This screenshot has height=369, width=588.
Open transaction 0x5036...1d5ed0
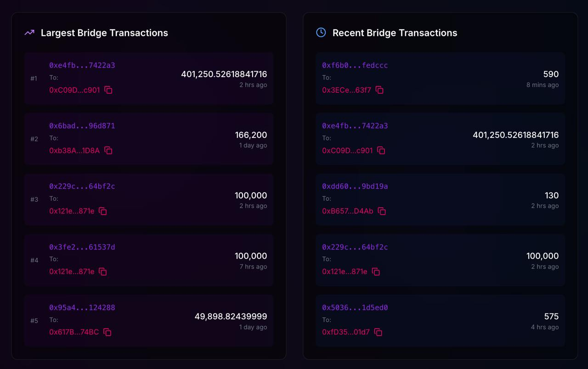(355, 307)
